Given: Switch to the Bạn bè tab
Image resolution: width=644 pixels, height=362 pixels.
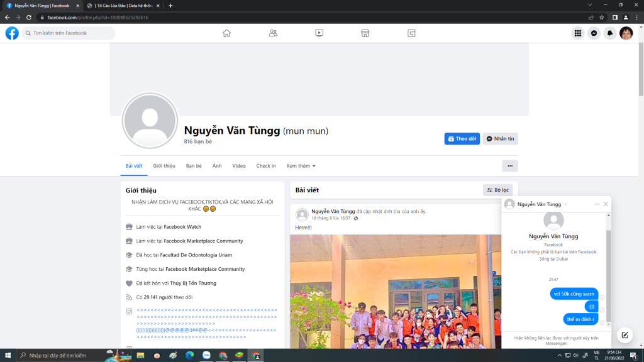Looking at the screenshot, I should point(194,166).
